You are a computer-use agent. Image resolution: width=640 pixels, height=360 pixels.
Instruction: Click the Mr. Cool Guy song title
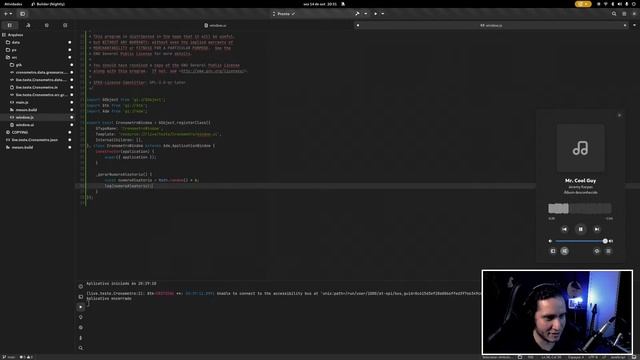click(580, 180)
